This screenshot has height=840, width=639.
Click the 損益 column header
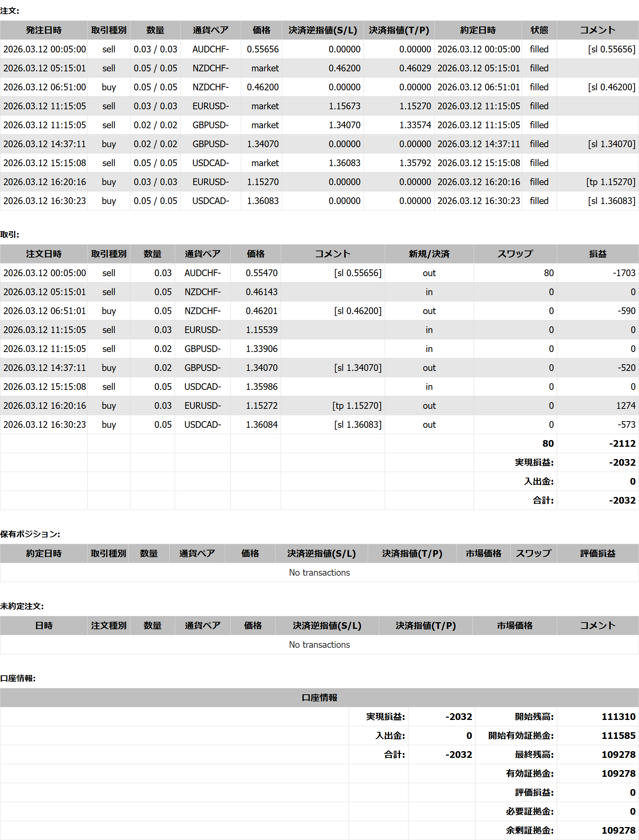coord(597,254)
